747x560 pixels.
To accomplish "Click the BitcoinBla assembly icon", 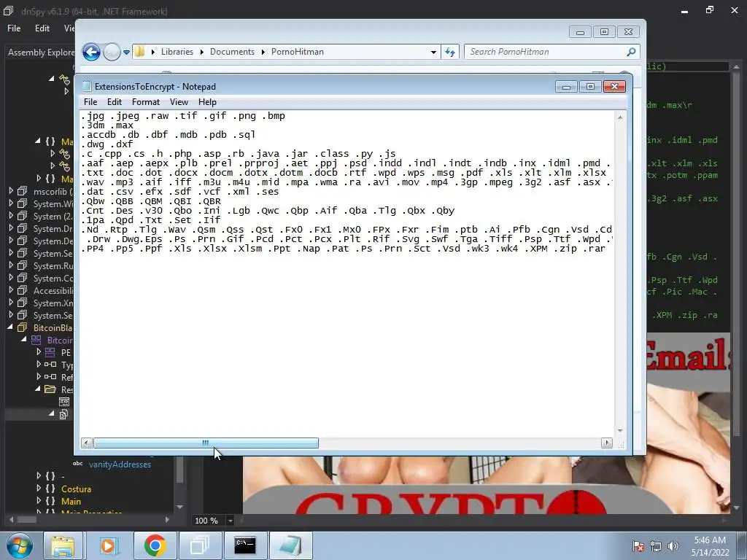I will tap(23, 327).
